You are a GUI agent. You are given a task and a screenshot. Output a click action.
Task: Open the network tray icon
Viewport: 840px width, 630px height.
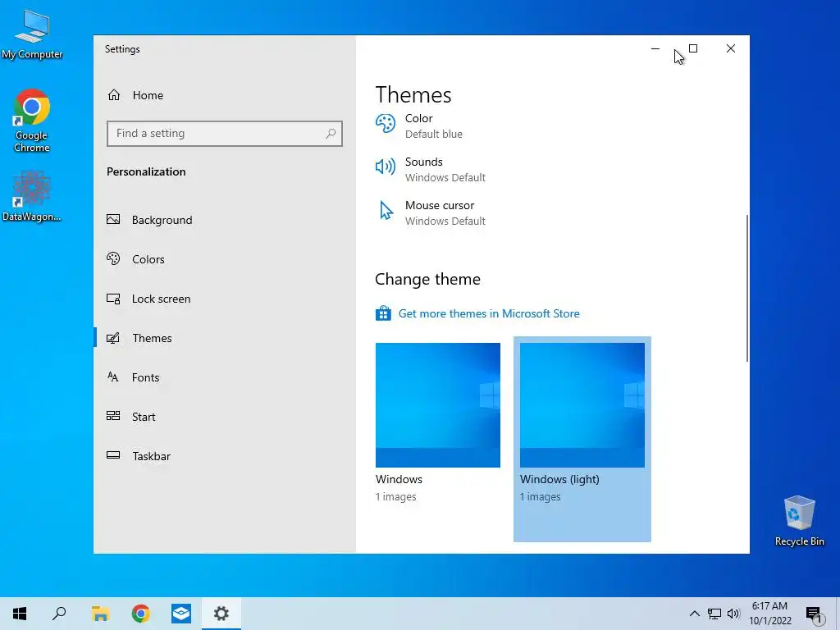[x=714, y=614]
